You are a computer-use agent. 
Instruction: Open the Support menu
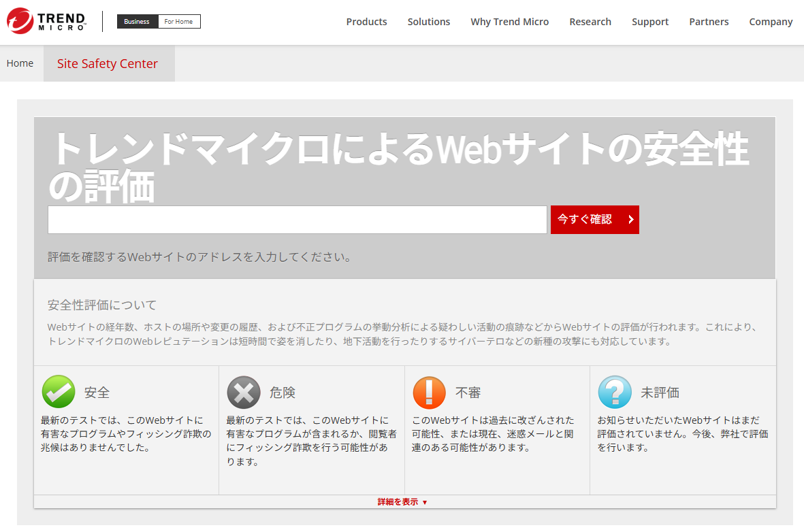point(650,22)
